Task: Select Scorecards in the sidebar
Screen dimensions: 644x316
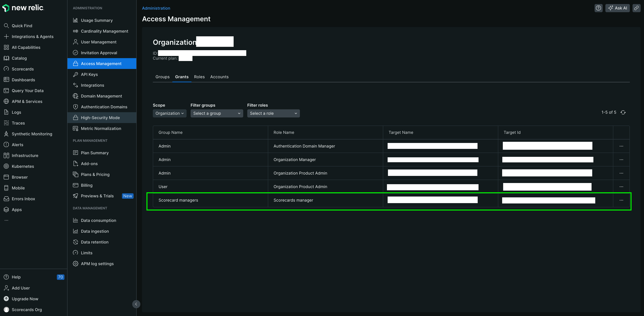Action: click(x=23, y=69)
